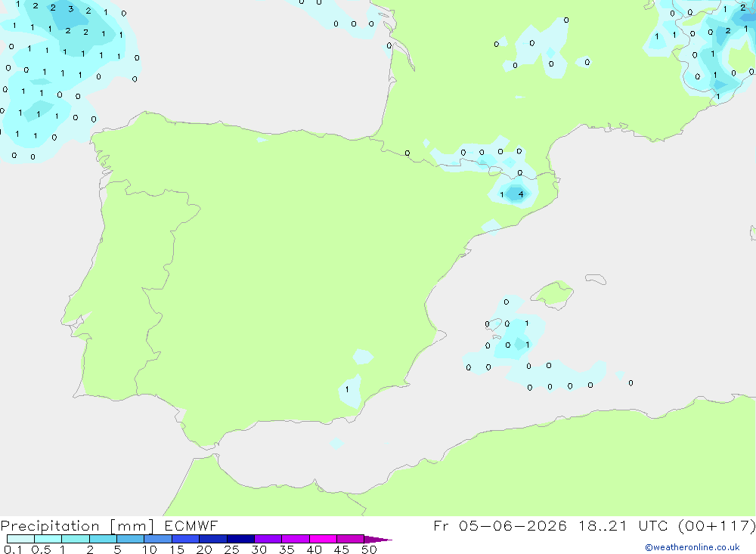Click the map value "3" over the Atlantic
Image resolution: width=756 pixels, height=554 pixels.
pyautogui.click(x=71, y=9)
